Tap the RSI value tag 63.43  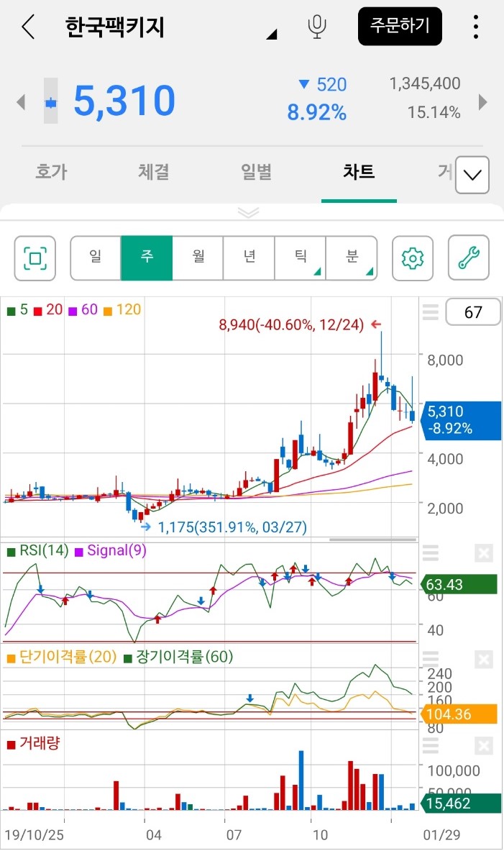tap(459, 585)
